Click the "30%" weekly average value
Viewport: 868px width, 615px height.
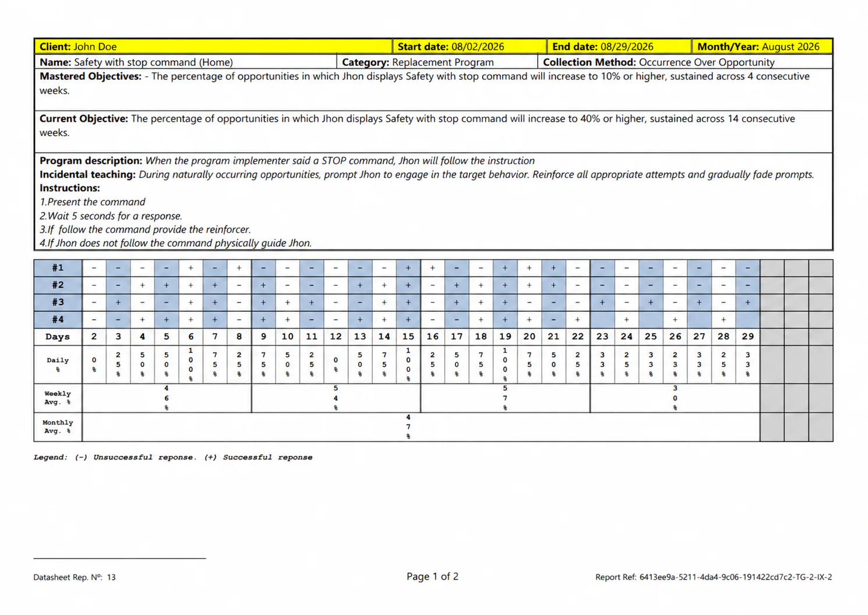pyautogui.click(x=675, y=398)
